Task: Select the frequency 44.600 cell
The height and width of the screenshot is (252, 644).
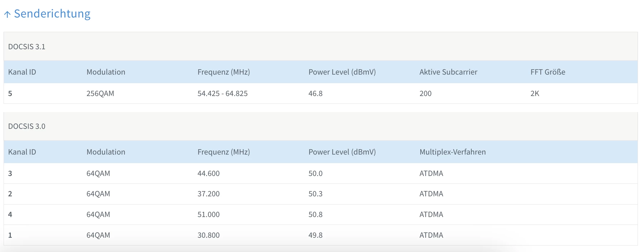Action: click(208, 173)
